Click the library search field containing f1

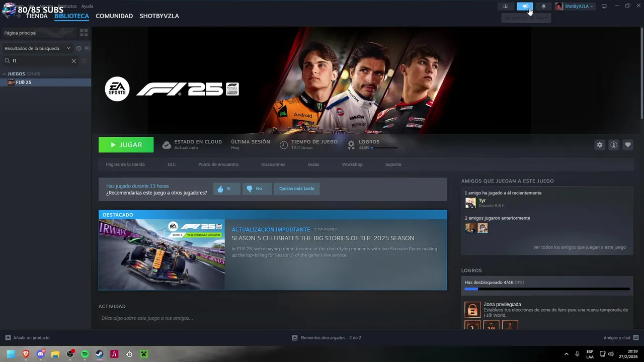(40, 61)
